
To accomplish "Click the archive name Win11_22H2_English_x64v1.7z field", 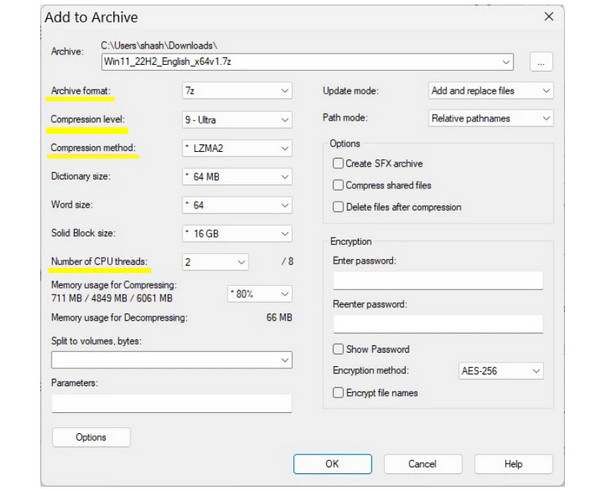I will [x=307, y=62].
